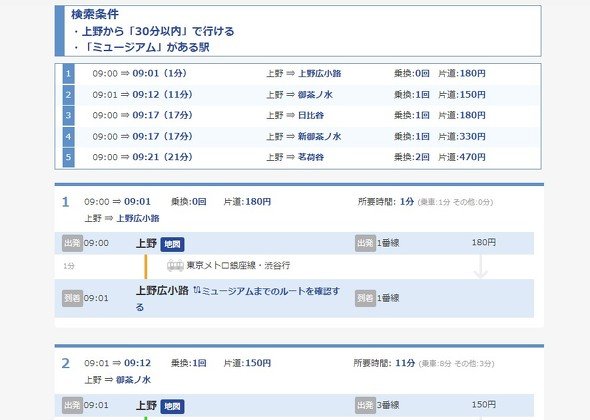590x420 pixels.
Task: Click 上野広小路 link under route 1 header
Action: click(138, 218)
